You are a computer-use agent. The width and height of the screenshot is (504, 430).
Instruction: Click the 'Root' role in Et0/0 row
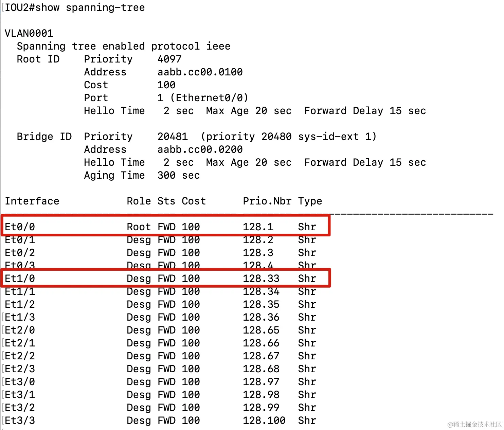[x=139, y=227]
